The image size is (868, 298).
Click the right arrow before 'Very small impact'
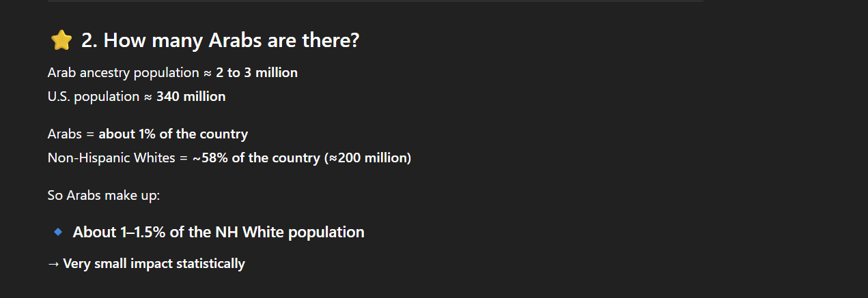click(x=54, y=264)
